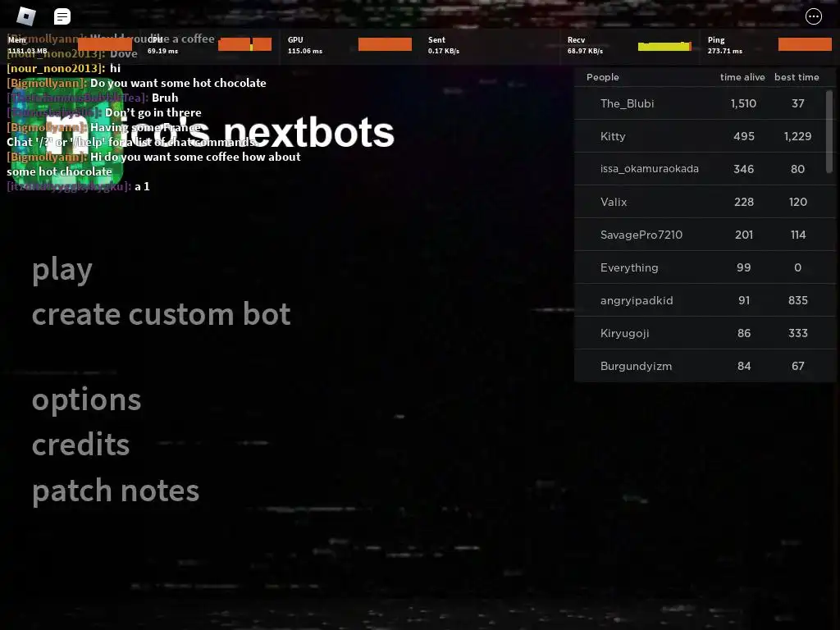Click the CPU performance stat graph
The width and height of the screenshot is (840, 630).
244,44
